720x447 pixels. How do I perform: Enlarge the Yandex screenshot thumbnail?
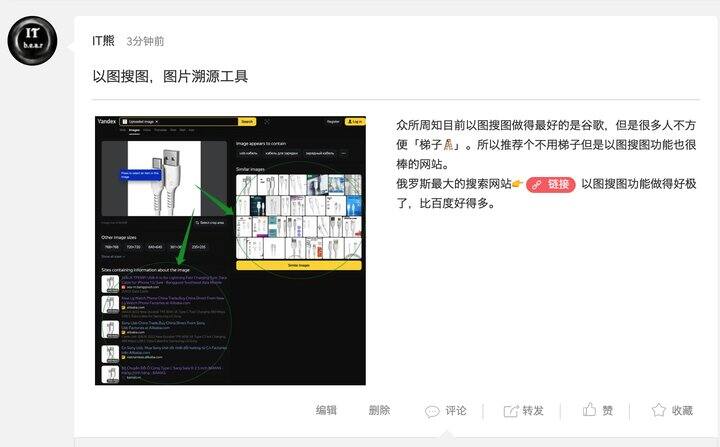pos(230,250)
